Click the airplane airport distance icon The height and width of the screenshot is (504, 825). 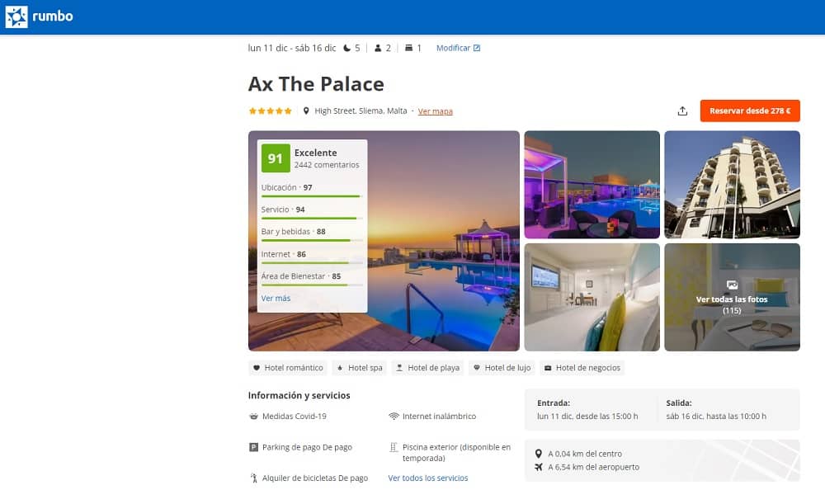(x=538, y=467)
